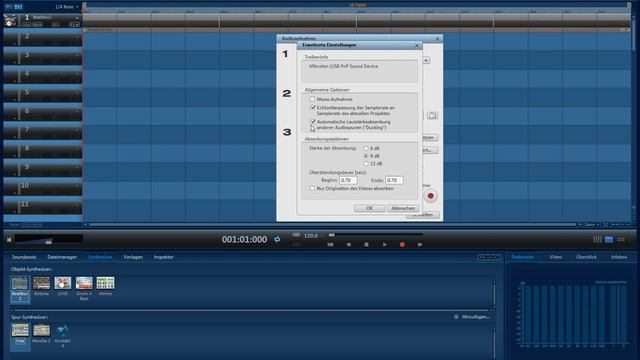Screen dimensions: 640x360
Task: Click the 120.0 tempo value
Action: [x=311, y=236]
